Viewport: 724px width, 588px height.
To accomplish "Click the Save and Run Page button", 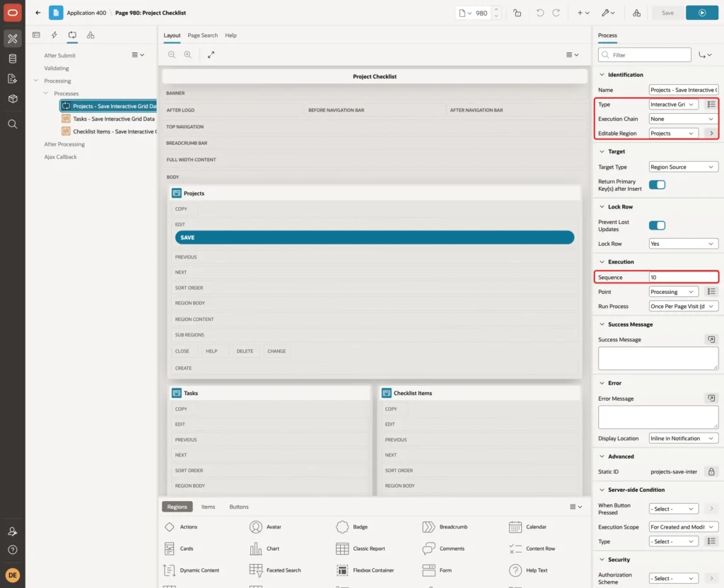I will [x=701, y=13].
